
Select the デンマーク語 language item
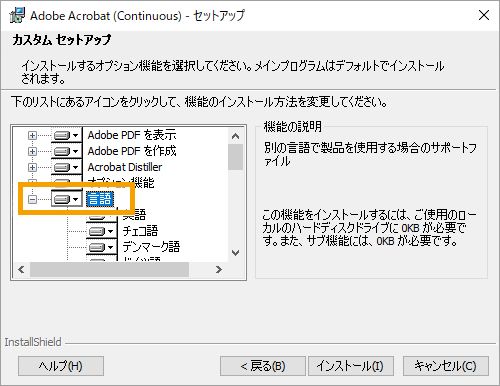pyautogui.click(x=151, y=247)
